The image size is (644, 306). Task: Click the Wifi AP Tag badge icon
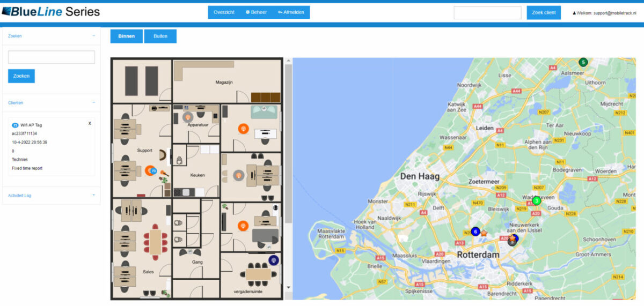coord(15,125)
